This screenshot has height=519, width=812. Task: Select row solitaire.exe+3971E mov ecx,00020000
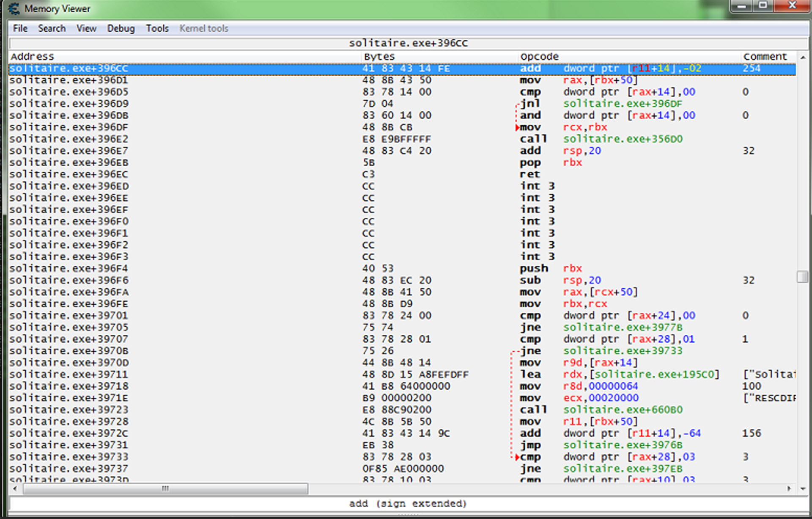(402, 398)
